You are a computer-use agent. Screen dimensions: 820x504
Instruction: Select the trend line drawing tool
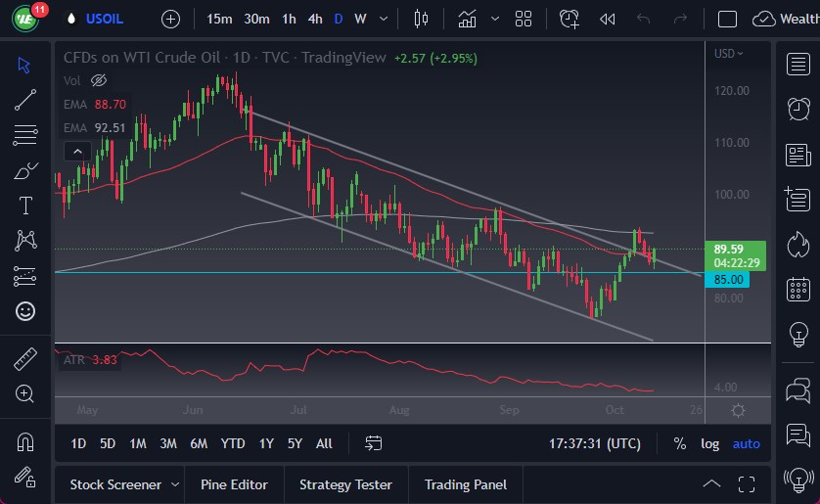click(25, 99)
